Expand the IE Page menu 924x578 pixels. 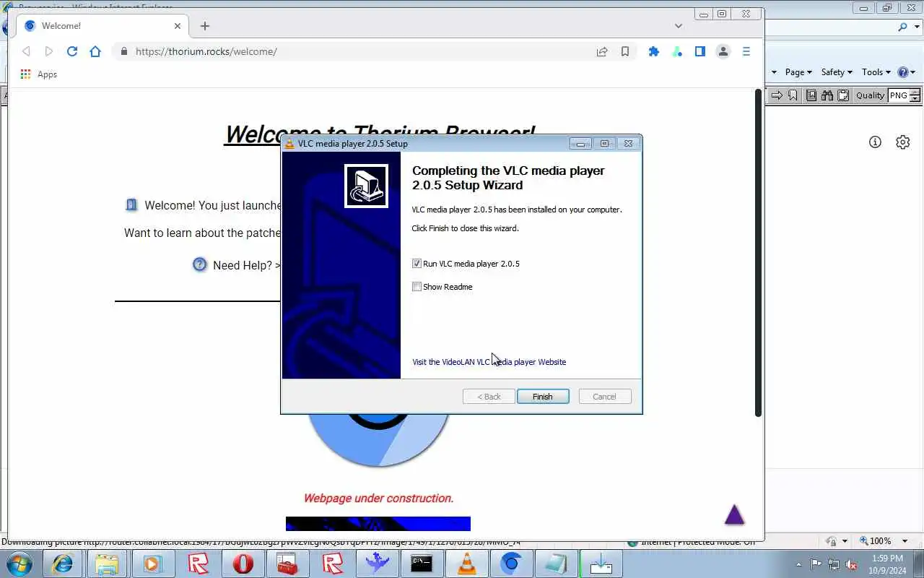pyautogui.click(x=798, y=72)
